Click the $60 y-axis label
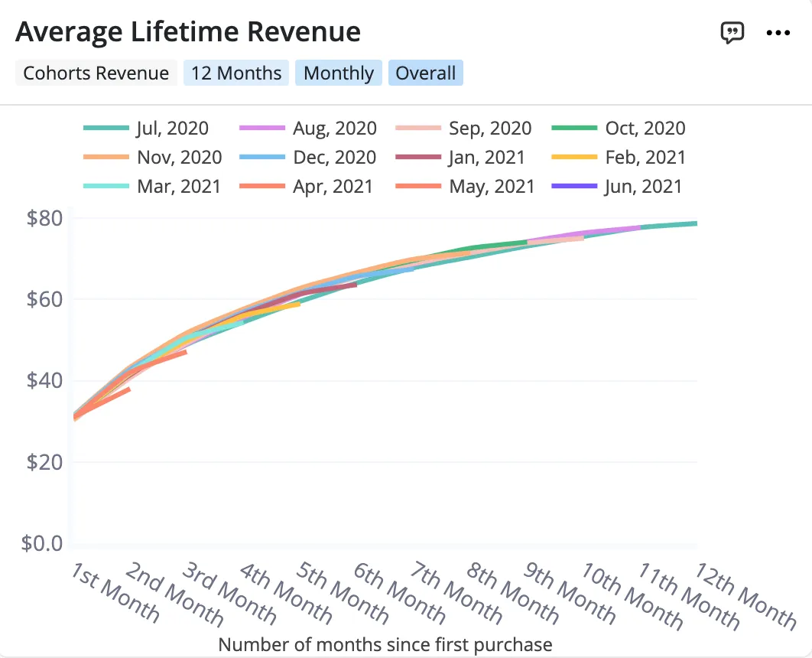Image resolution: width=812 pixels, height=658 pixels. click(44, 299)
